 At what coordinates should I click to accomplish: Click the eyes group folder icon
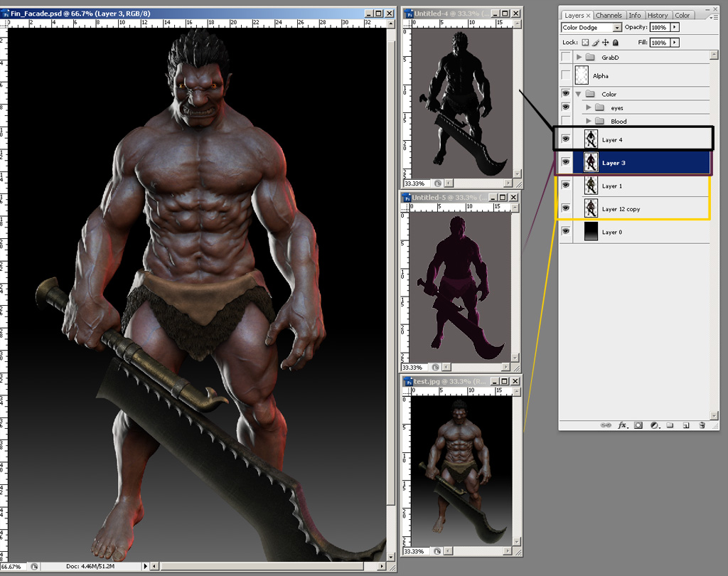pos(599,108)
